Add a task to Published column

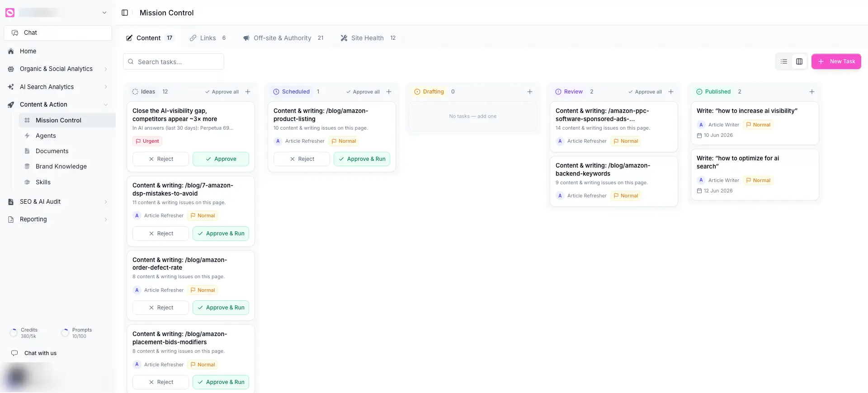(x=812, y=92)
